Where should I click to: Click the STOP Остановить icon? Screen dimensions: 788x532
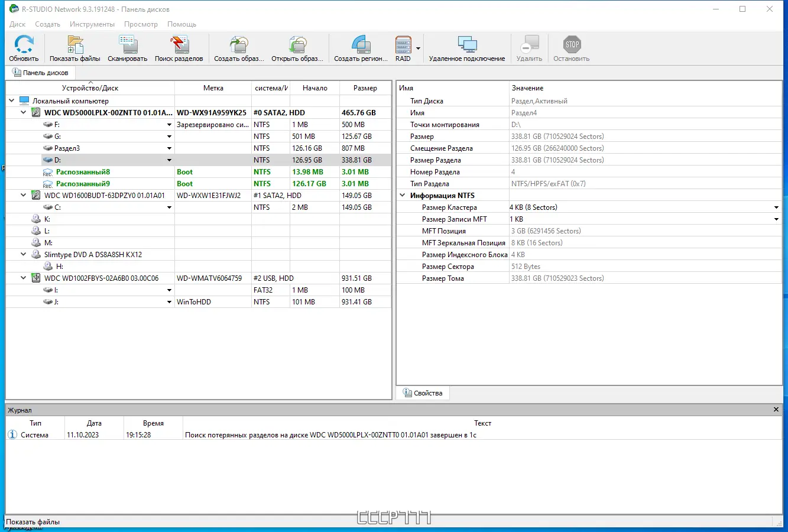coord(572,45)
